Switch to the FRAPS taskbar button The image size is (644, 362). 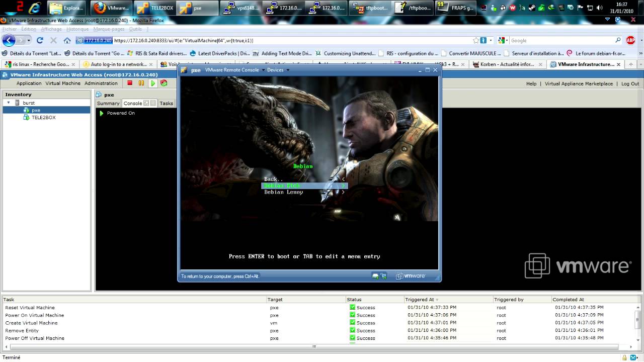click(455, 8)
